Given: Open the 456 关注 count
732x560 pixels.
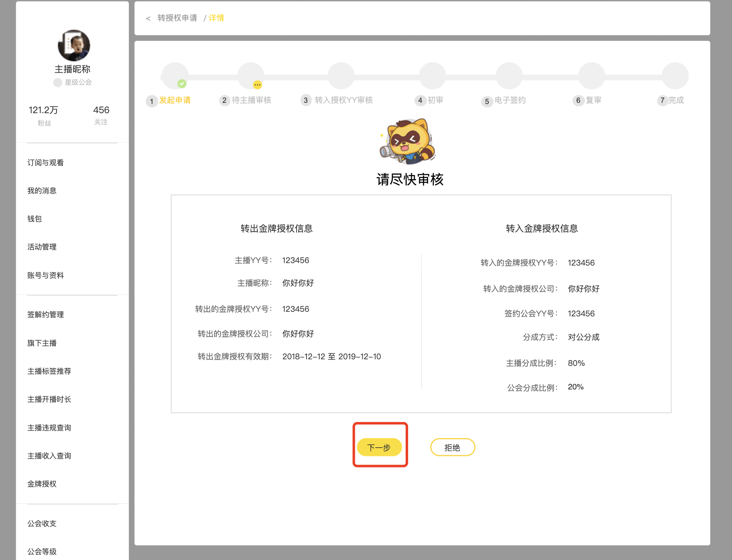Looking at the screenshot, I should point(101,115).
